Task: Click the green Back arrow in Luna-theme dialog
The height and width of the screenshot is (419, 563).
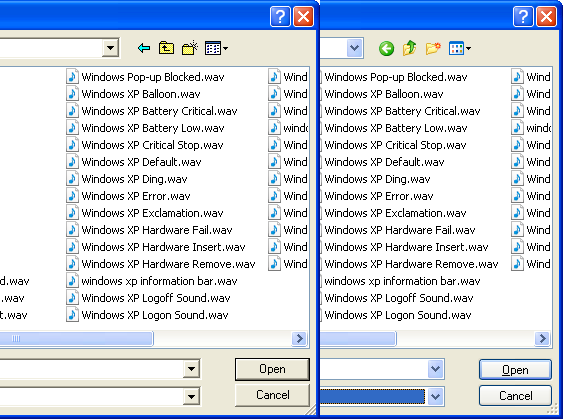Action: [386, 48]
